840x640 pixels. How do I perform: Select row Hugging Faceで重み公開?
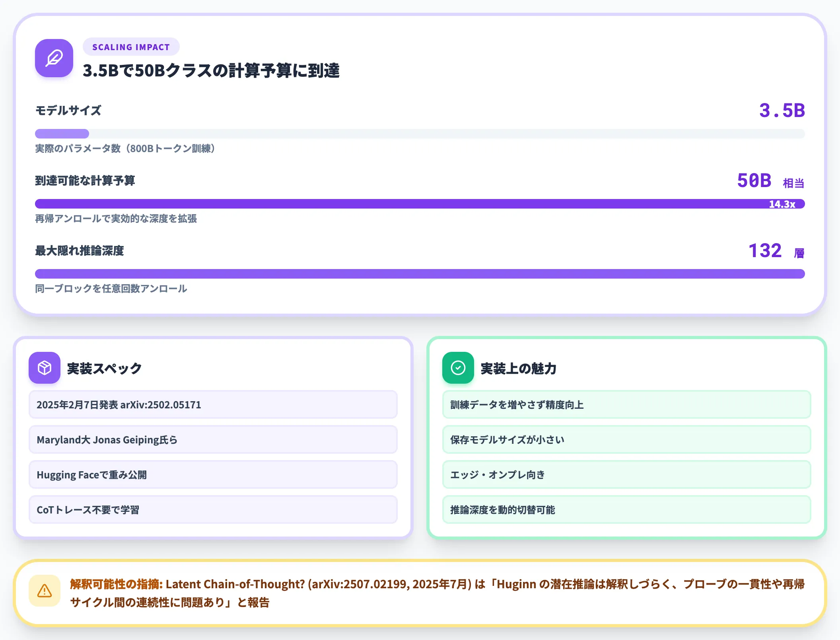[x=213, y=474]
